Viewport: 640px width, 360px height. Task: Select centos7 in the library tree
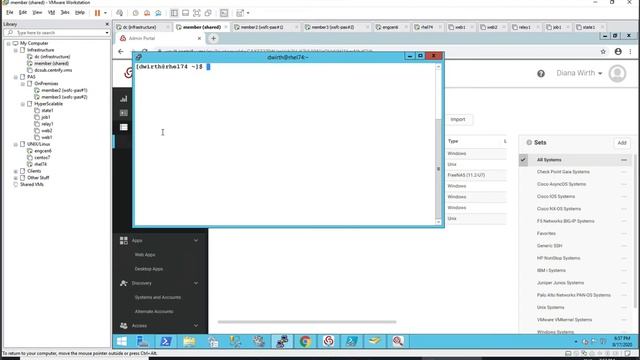tap(42, 158)
